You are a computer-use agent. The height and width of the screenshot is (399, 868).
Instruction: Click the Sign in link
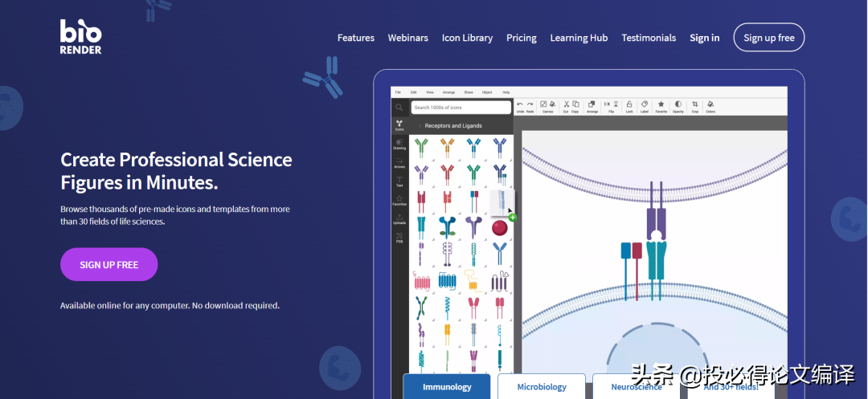pos(705,38)
